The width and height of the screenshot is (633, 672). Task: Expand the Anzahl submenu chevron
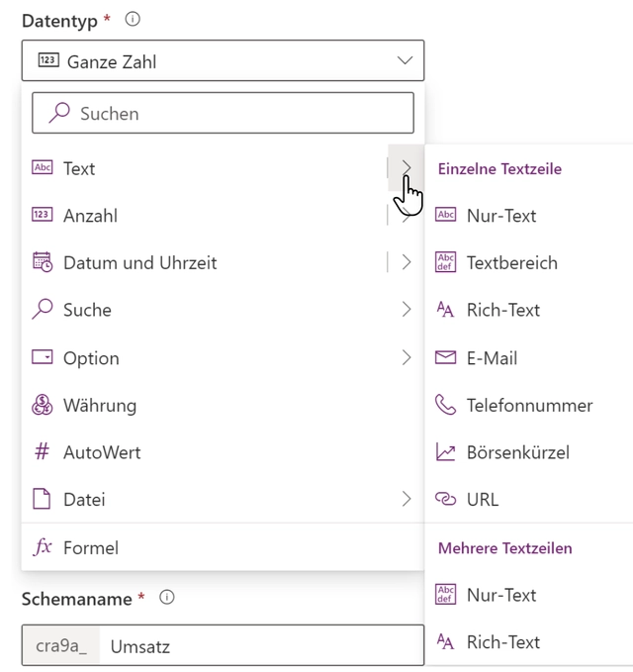coord(407,215)
